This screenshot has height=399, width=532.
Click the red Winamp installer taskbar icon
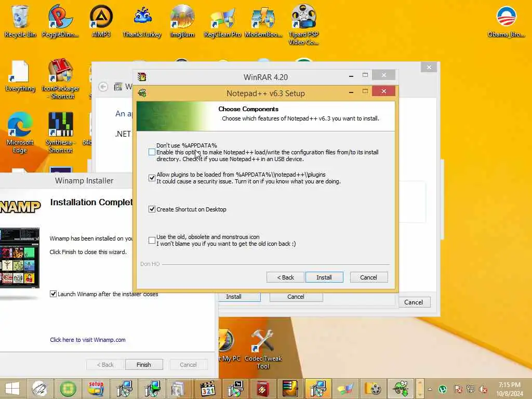coord(262,389)
